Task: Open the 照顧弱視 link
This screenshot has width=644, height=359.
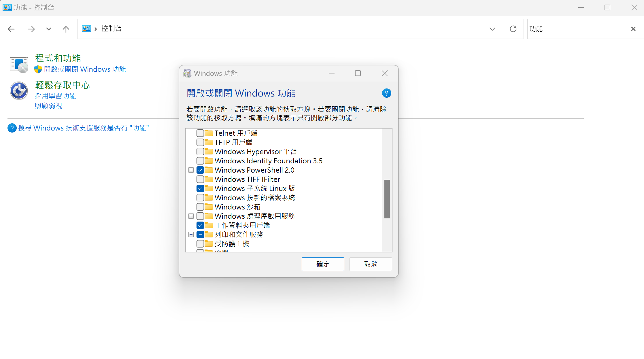Action: click(48, 106)
